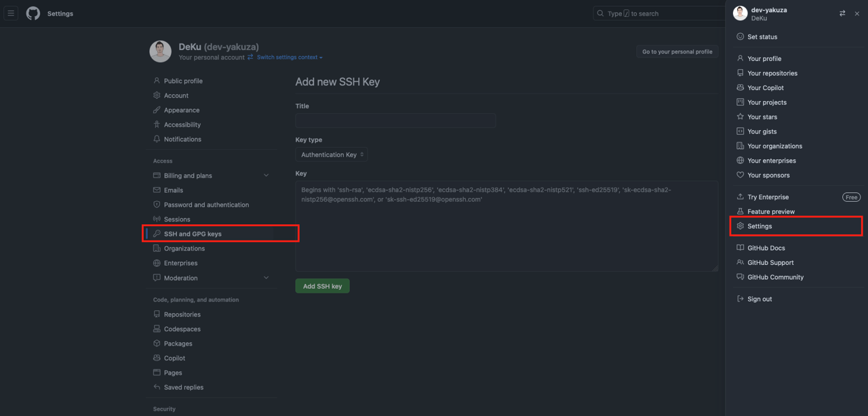Click the GitHub Octocat logo

(33, 14)
